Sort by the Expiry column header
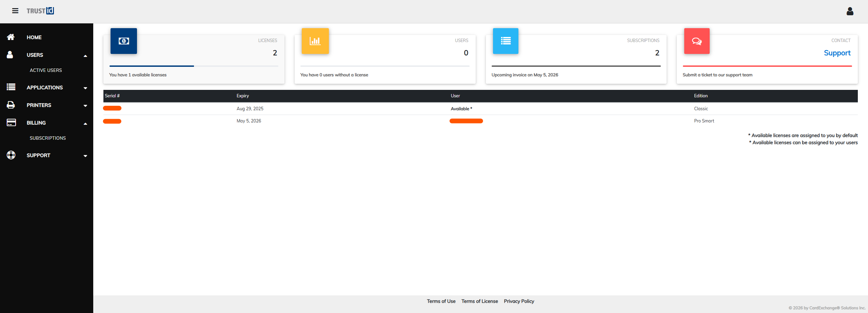The image size is (868, 313). 243,96
